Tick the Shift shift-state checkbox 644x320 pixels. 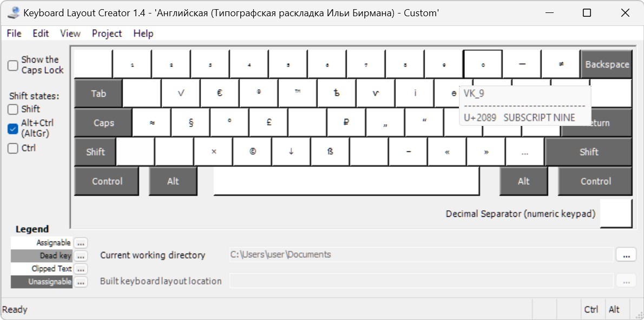(13, 109)
